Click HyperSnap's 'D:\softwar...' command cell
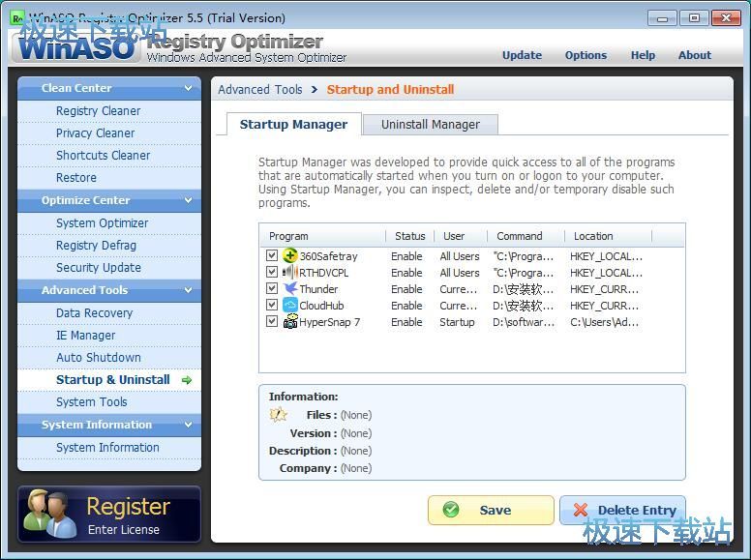Image resolution: width=751 pixels, height=560 pixels. coord(524,322)
